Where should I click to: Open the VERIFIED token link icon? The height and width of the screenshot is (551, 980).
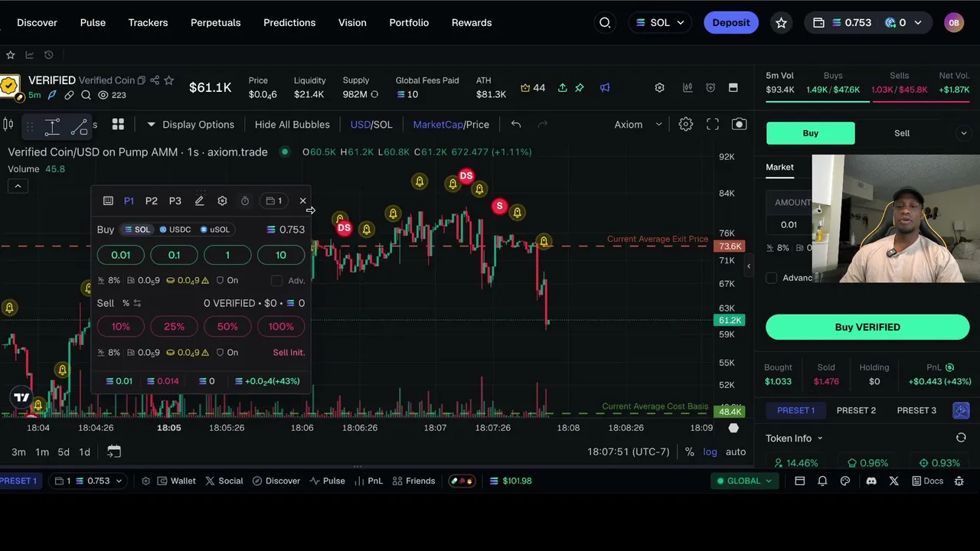pos(69,96)
